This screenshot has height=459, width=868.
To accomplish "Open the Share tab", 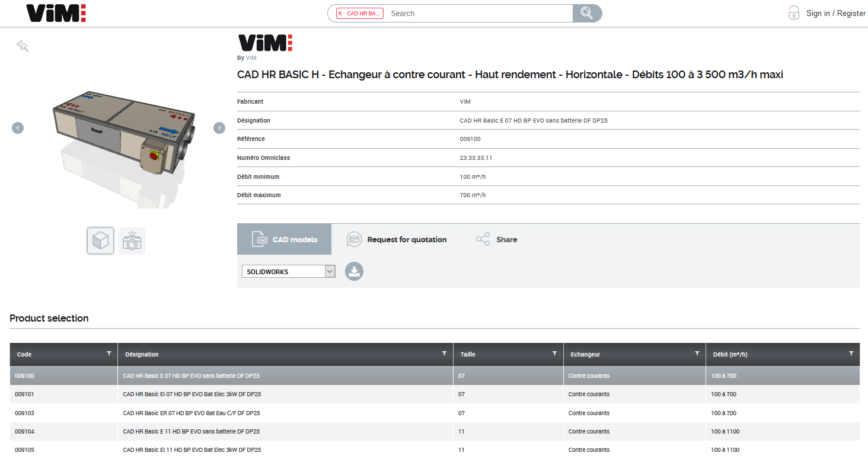I will click(497, 239).
